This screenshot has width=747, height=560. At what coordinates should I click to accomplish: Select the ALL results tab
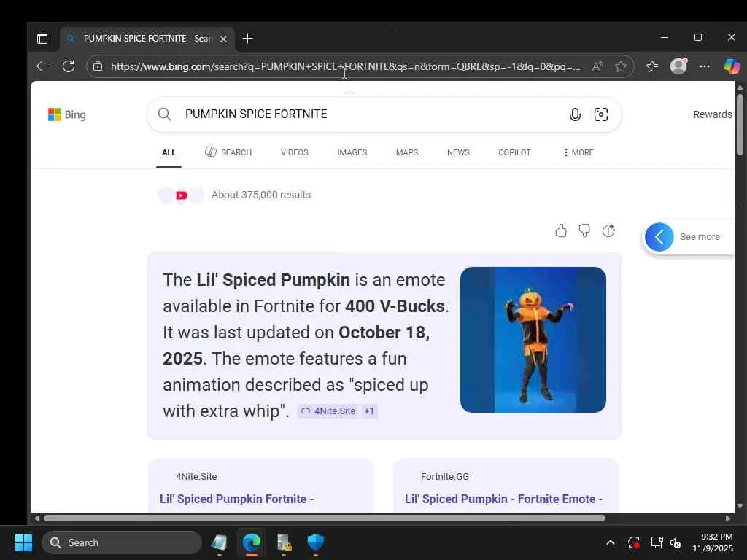click(169, 152)
